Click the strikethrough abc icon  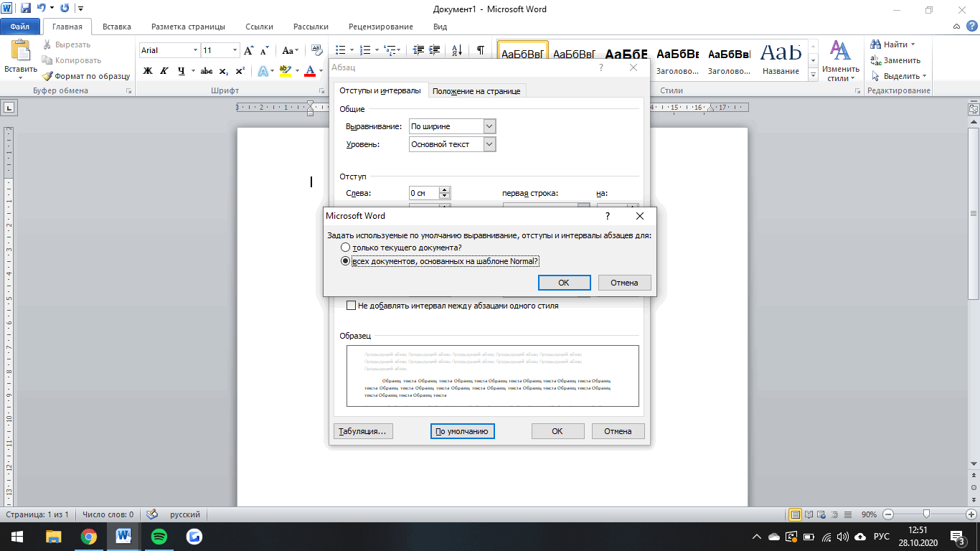(207, 71)
